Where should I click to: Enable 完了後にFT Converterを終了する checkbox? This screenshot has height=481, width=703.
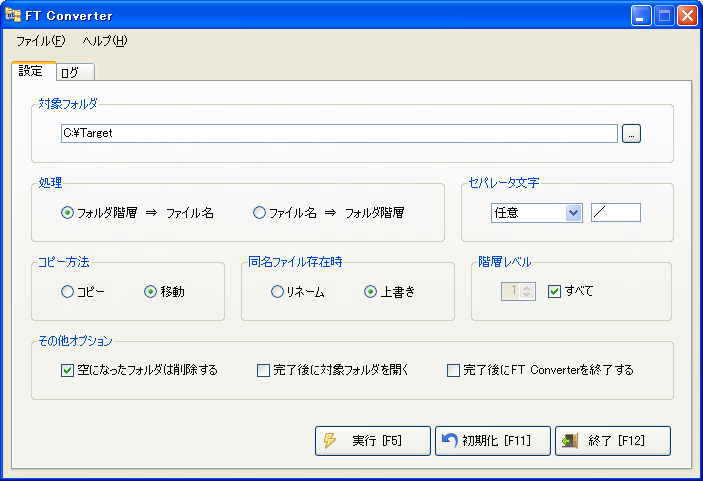pos(454,370)
